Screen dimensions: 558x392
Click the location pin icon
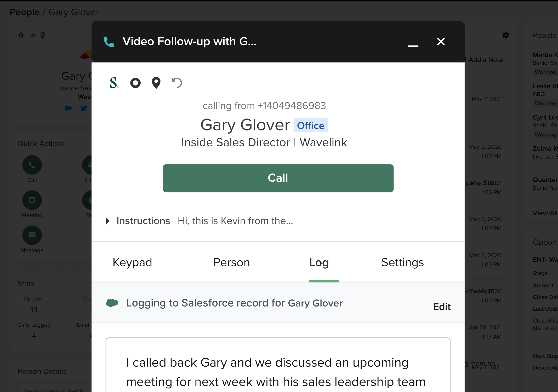coord(156,83)
